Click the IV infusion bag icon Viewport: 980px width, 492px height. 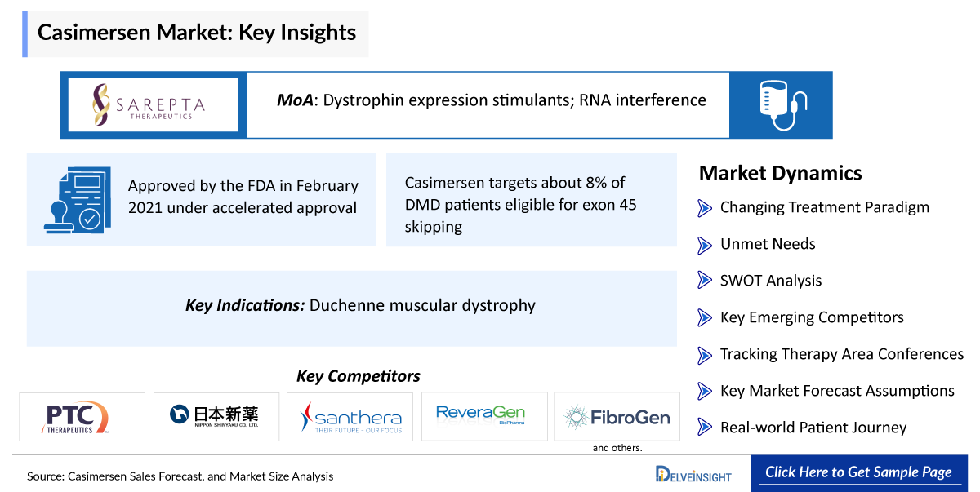coord(780,104)
